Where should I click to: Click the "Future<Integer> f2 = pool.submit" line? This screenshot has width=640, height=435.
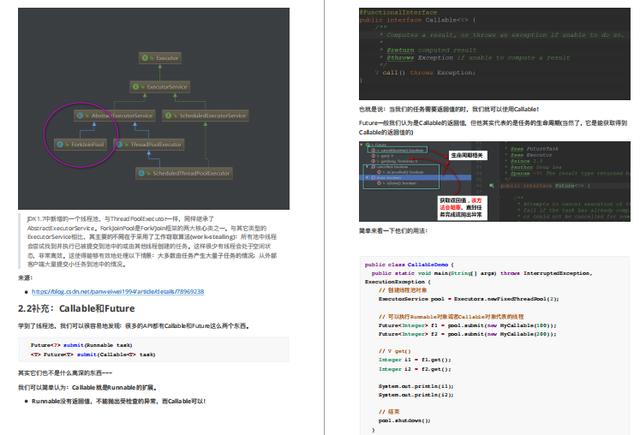[467, 334]
